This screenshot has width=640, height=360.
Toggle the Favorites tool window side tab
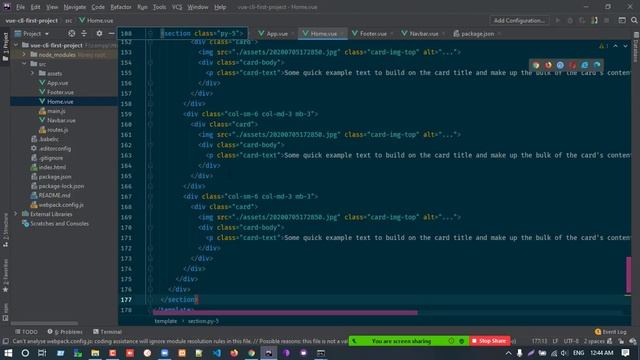click(x=5, y=276)
